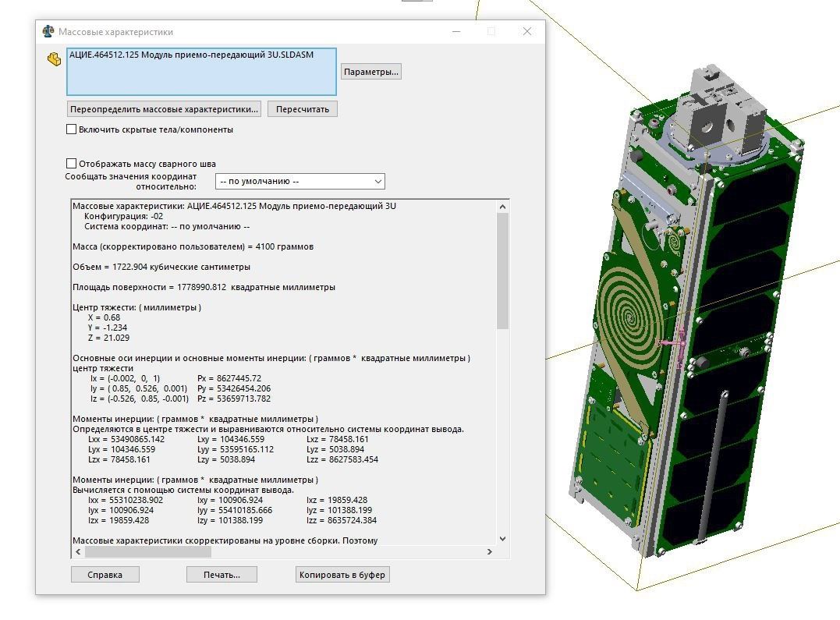Click the scroll-down arrow of results panel

502,538
